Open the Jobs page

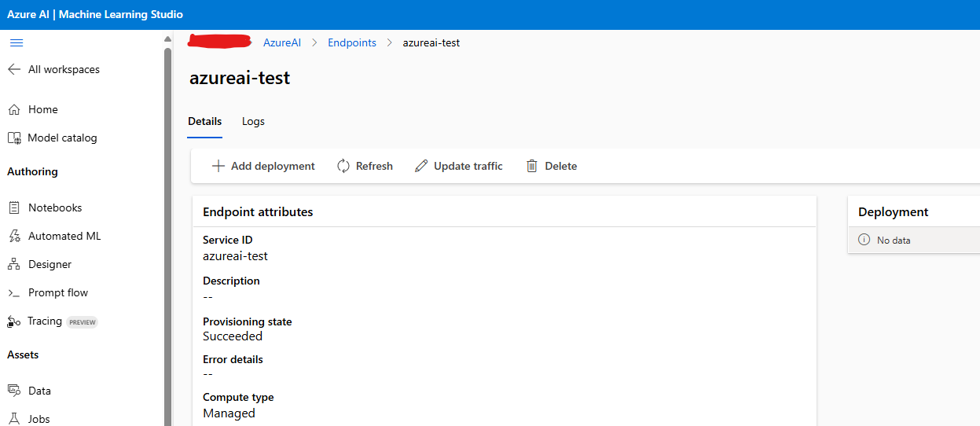click(39, 419)
